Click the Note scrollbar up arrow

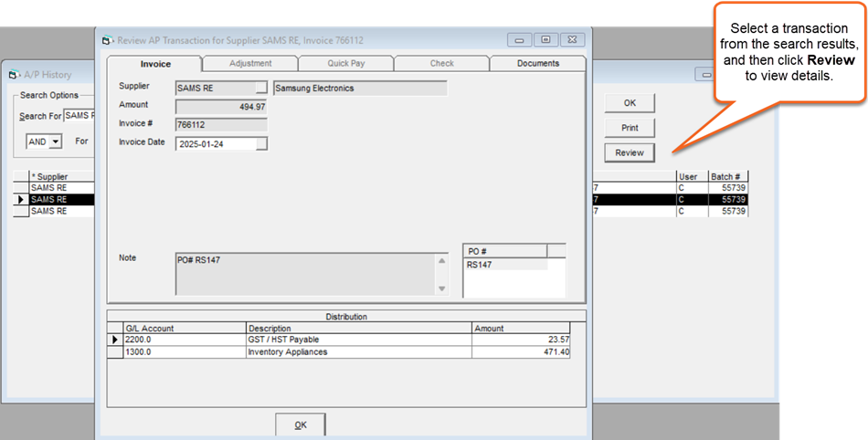click(441, 261)
